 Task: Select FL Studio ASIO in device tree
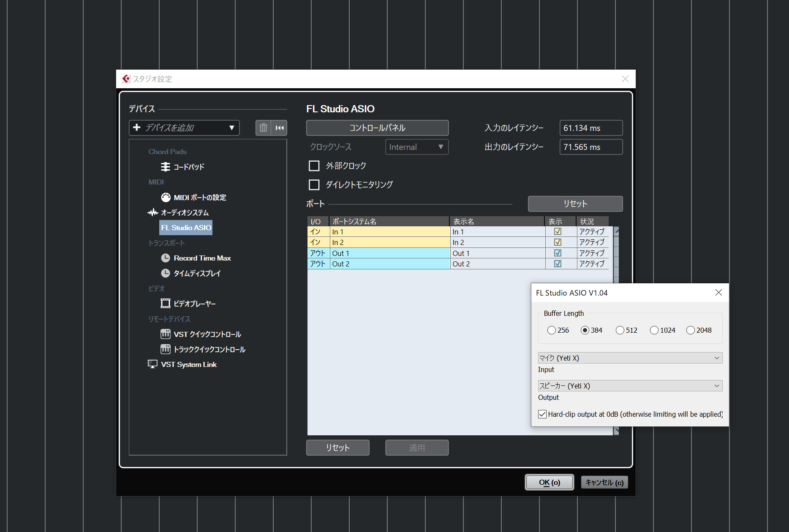pos(186,228)
